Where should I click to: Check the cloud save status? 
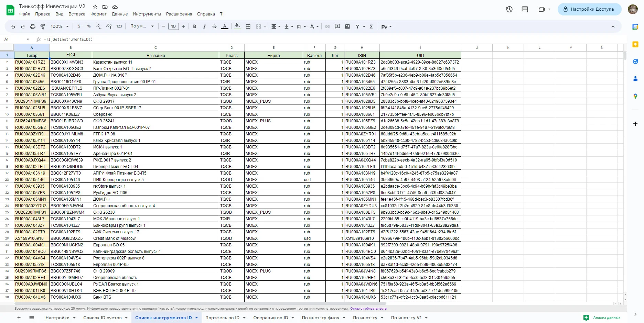[x=115, y=7]
